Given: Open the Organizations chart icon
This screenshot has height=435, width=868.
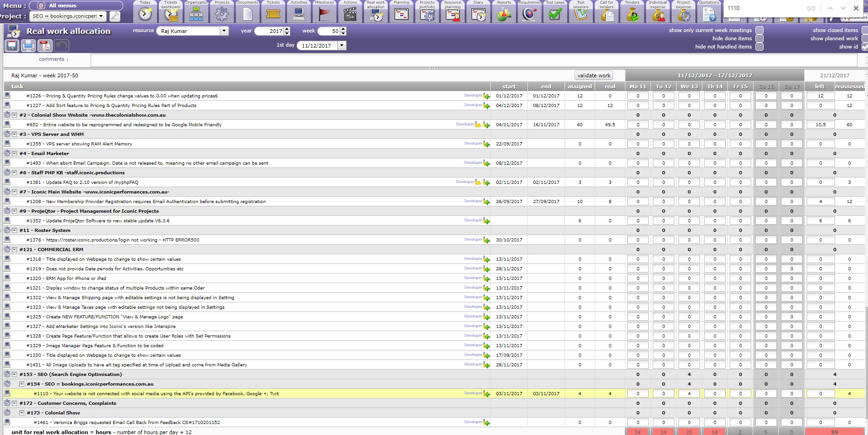Looking at the screenshot, I should 196,14.
